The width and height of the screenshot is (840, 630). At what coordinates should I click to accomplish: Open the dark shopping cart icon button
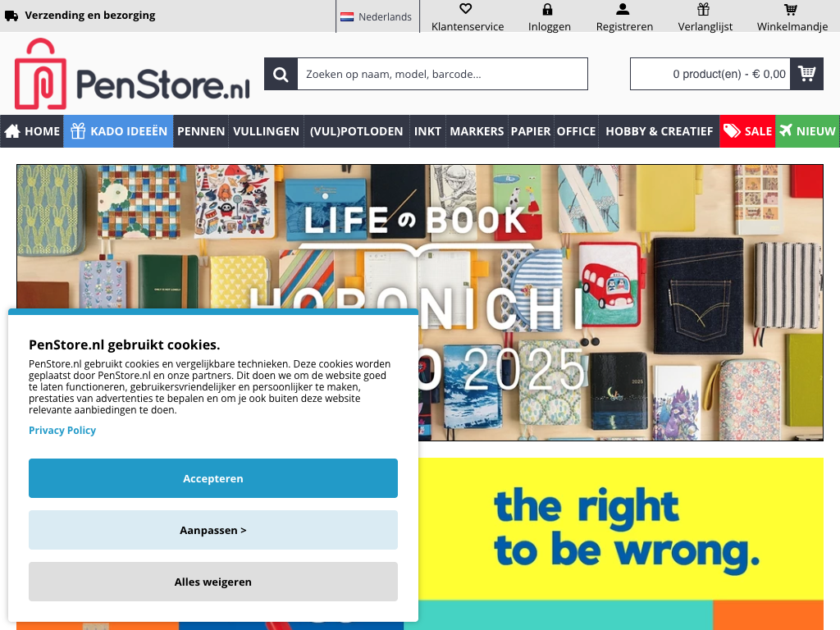tap(807, 74)
